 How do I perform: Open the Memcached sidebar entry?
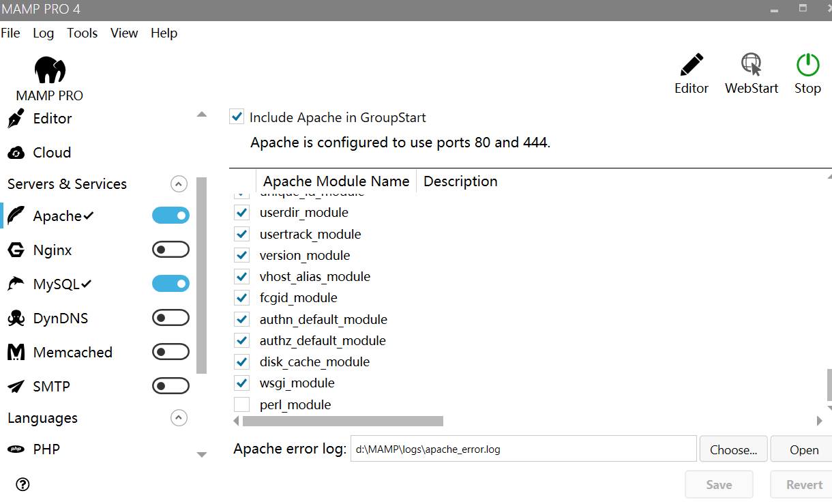pyautogui.click(x=72, y=352)
